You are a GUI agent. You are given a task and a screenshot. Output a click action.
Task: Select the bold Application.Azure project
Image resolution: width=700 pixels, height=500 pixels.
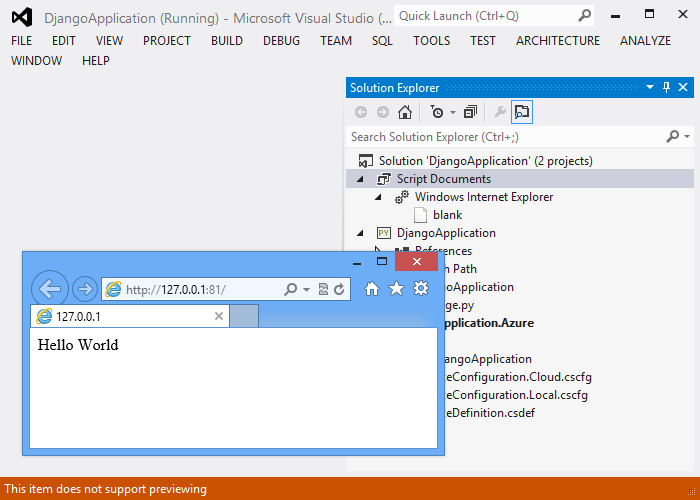489,323
